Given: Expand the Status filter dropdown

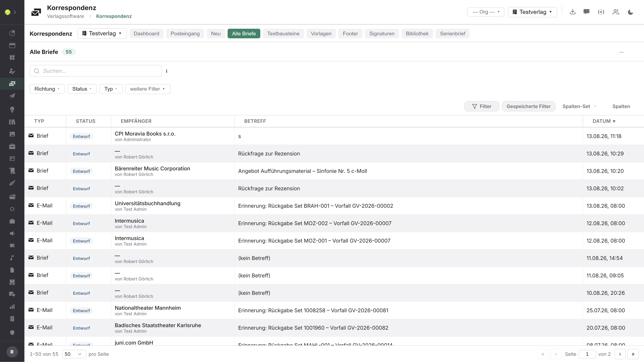Looking at the screenshot, I should click(x=82, y=89).
